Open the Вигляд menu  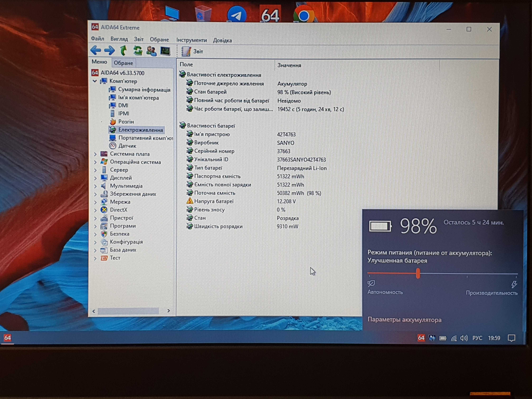(119, 39)
